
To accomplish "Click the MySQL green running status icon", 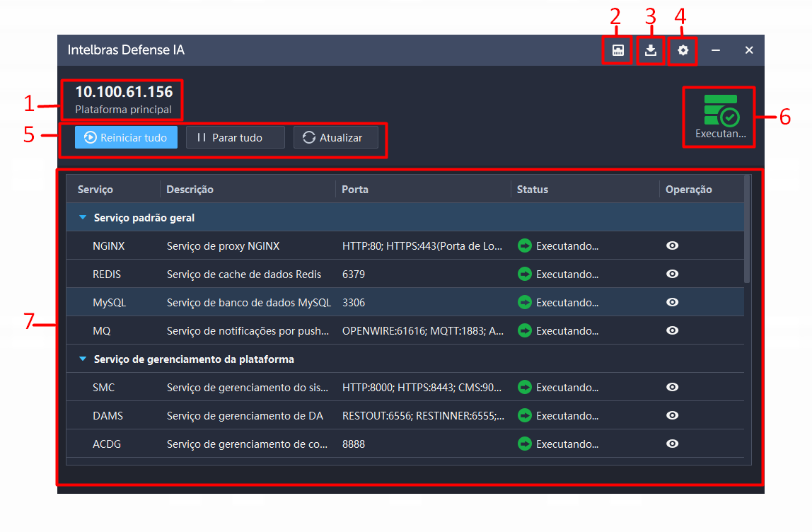I will point(525,303).
